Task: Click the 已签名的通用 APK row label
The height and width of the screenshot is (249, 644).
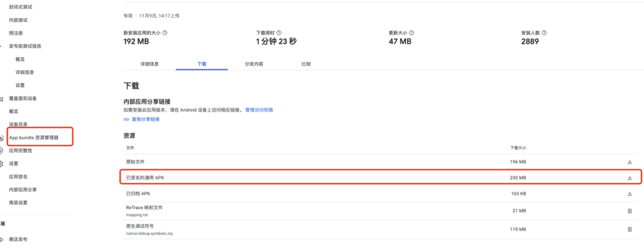Action: 145,178
